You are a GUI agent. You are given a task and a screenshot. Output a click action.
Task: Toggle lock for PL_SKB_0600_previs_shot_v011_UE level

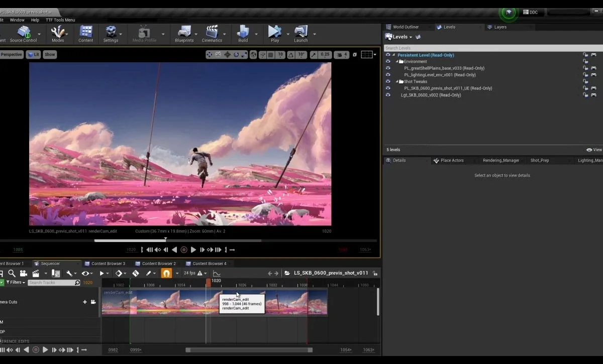pos(585,88)
